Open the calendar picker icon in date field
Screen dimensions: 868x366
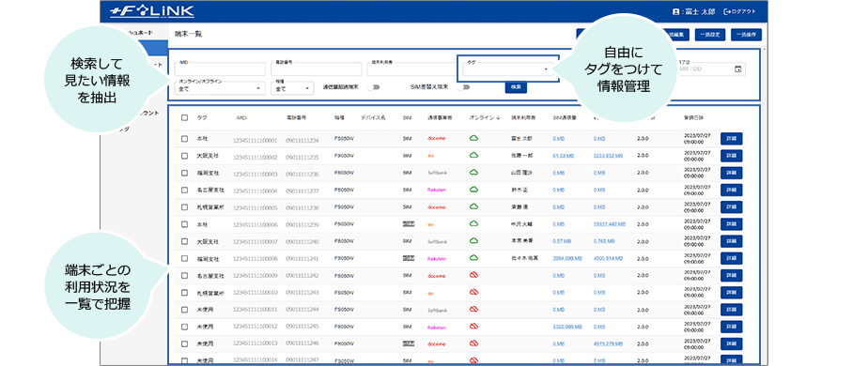(x=737, y=69)
